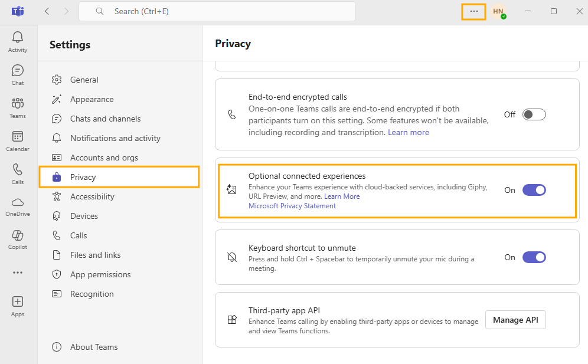
Task: Select Appearance settings category
Action: coord(92,99)
